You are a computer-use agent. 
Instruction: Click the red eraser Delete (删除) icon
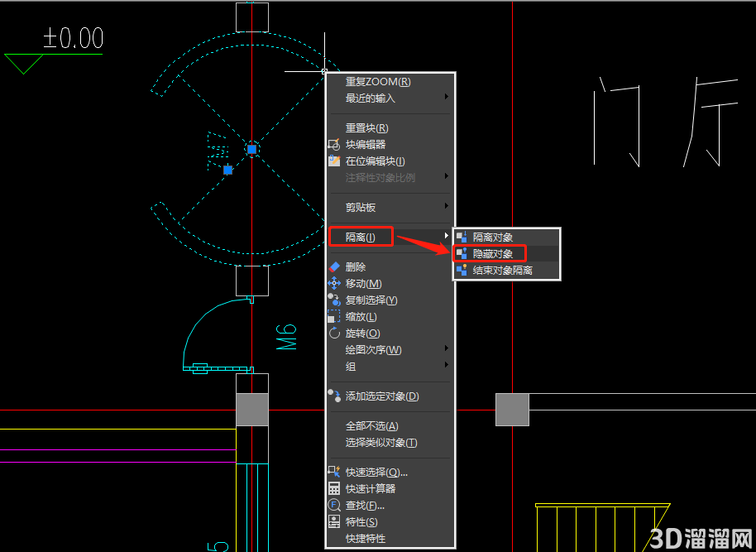(334, 266)
